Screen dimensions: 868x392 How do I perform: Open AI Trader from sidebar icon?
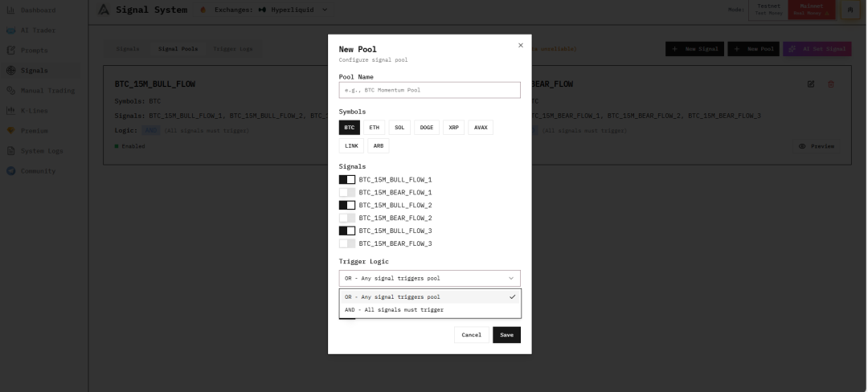pyautogui.click(x=11, y=30)
